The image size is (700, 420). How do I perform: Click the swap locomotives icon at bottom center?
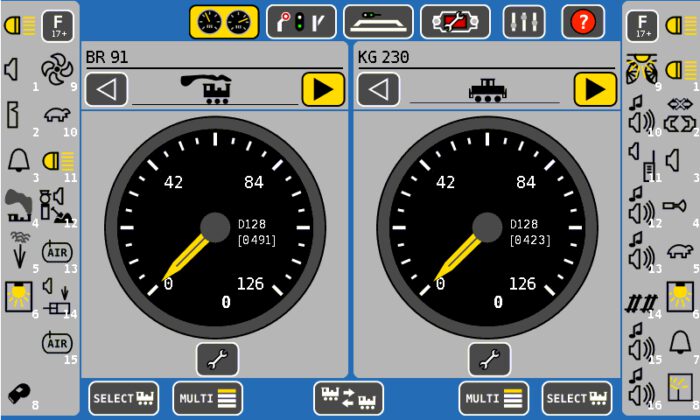tap(349, 397)
